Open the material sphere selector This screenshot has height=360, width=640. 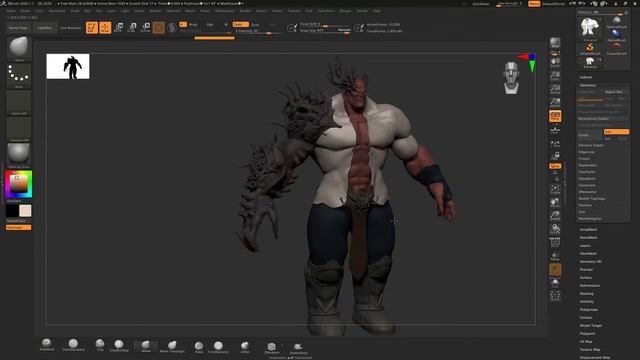pos(19,156)
